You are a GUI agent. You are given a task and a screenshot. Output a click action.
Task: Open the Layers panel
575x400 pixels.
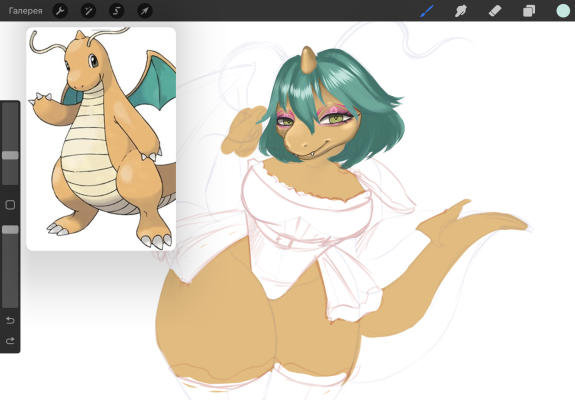click(x=529, y=11)
